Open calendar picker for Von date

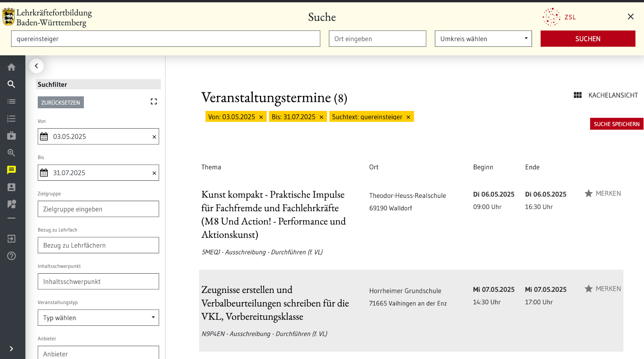(44, 136)
